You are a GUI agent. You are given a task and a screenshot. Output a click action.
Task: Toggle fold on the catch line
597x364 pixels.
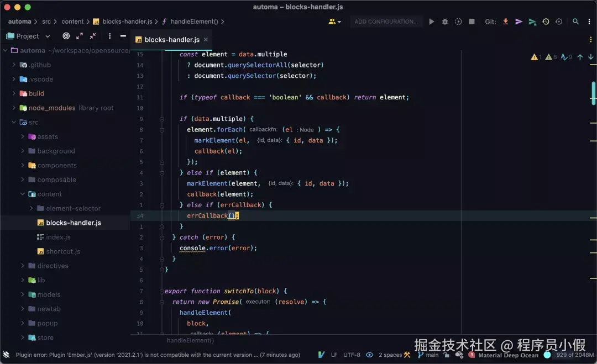[162, 238]
